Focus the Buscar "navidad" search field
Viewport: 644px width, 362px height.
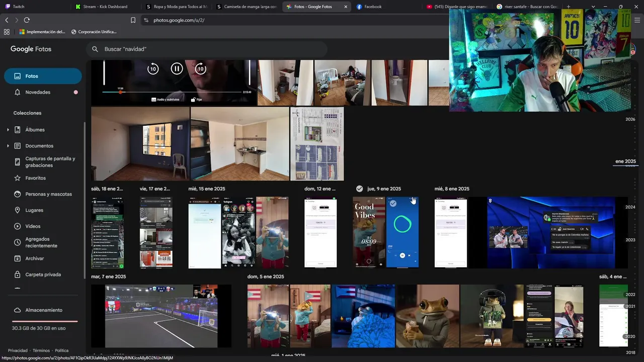(206, 49)
